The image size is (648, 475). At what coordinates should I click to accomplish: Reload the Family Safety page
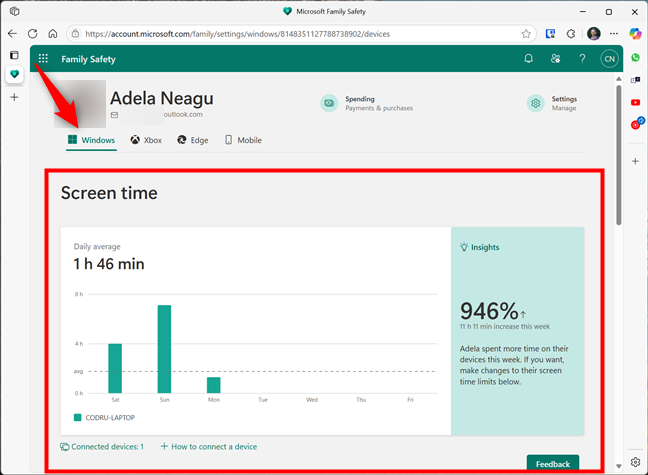point(33,33)
